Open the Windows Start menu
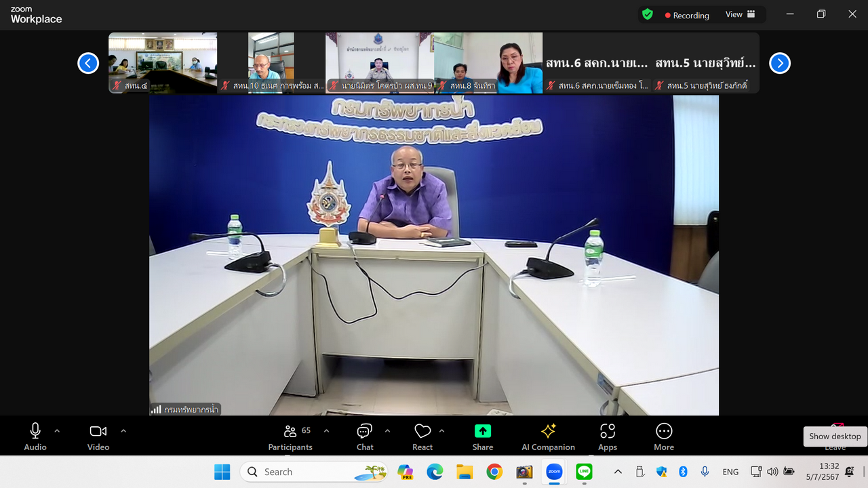This screenshot has height=488, width=868. click(x=222, y=472)
